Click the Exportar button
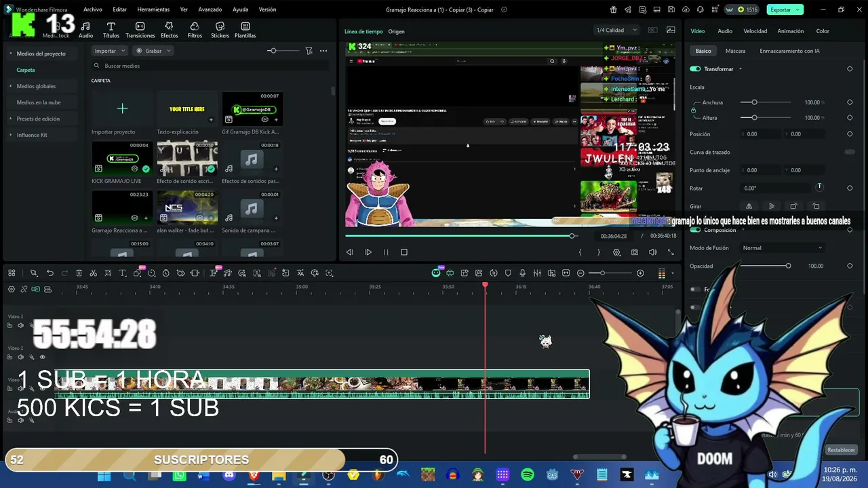This screenshot has height=488, width=868. click(785, 9)
